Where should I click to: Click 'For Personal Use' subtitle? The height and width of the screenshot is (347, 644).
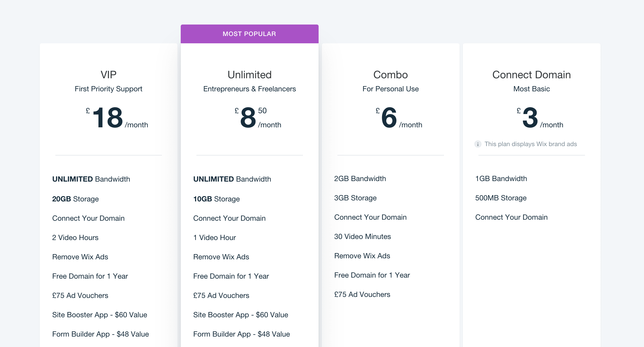click(x=391, y=89)
